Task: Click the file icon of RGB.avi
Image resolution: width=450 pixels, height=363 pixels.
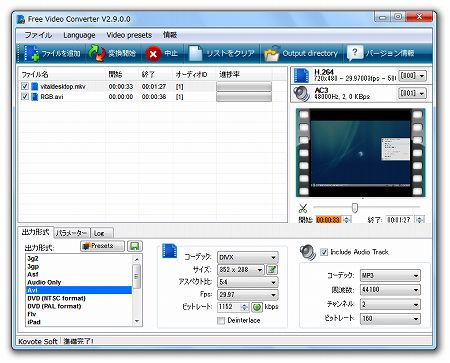Action: click(x=35, y=97)
